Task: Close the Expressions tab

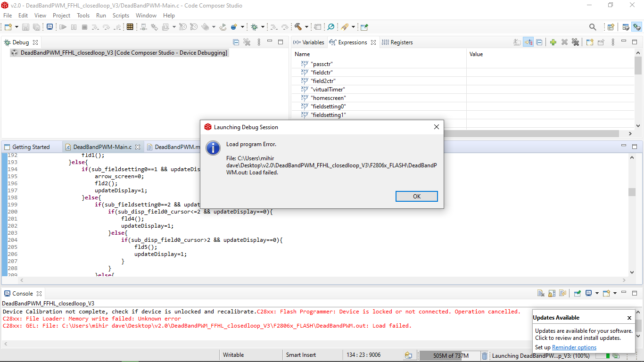Action: point(373,42)
